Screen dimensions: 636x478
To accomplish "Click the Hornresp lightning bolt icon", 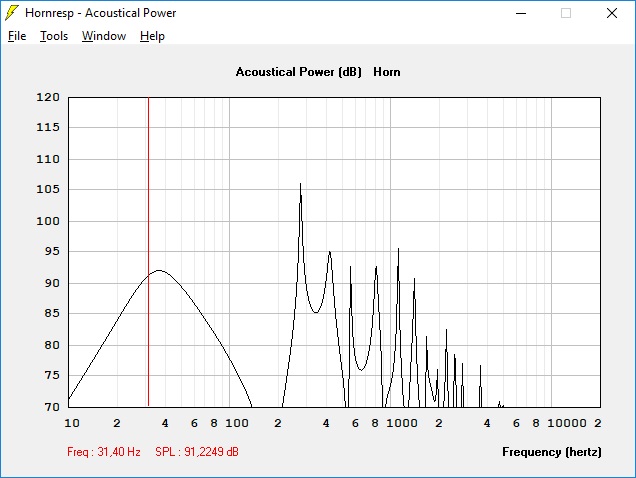I will point(11,13).
